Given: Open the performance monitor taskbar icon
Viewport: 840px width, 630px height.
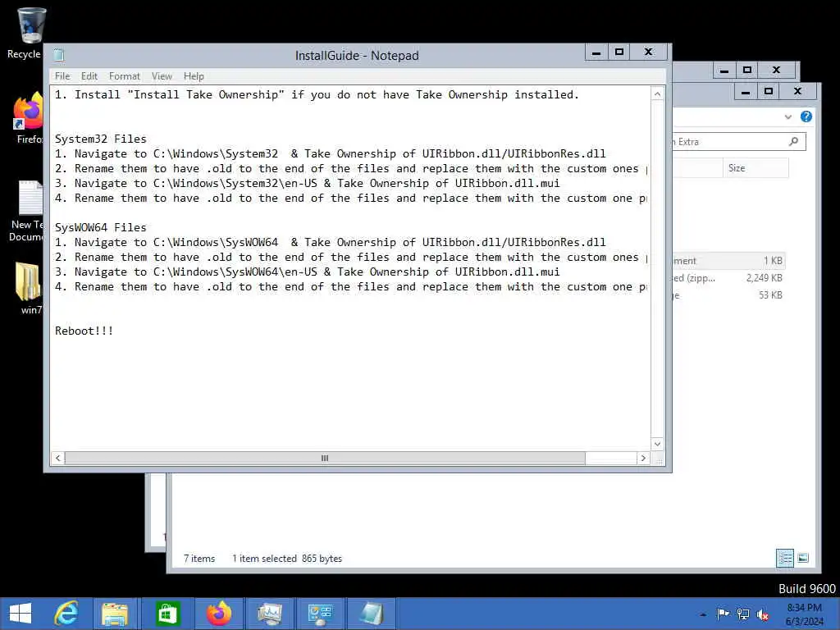Looking at the screenshot, I should (269, 614).
